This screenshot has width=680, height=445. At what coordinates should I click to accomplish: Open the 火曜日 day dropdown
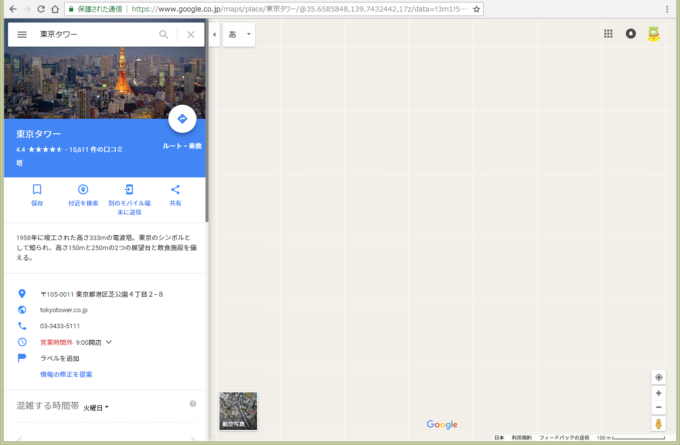click(x=96, y=408)
